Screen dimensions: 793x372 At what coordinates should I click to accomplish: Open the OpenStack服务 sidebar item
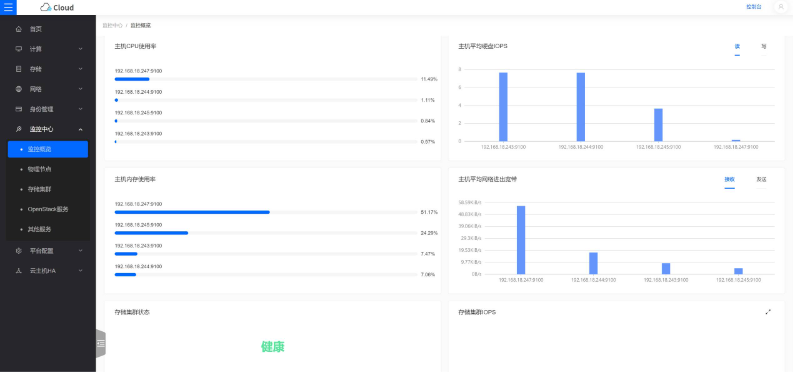(x=48, y=209)
